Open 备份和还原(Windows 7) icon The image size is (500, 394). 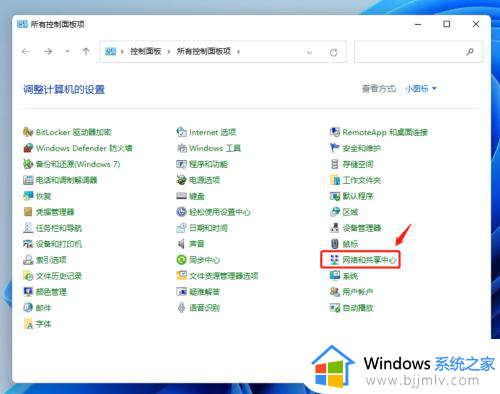click(28, 164)
